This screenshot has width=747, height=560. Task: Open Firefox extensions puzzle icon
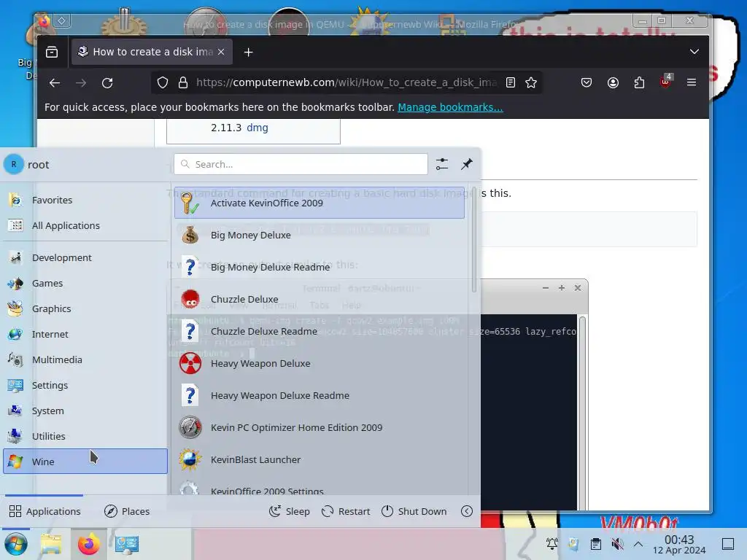point(639,83)
